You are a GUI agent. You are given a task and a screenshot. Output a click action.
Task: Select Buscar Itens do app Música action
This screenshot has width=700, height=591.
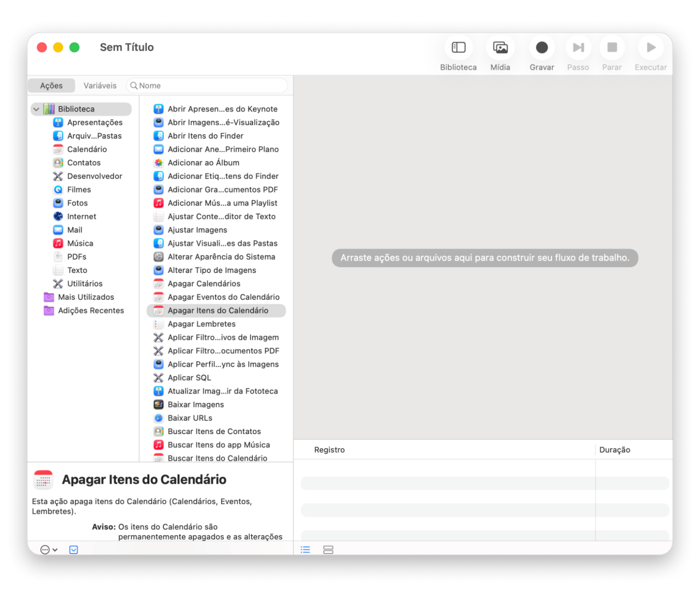click(x=216, y=445)
